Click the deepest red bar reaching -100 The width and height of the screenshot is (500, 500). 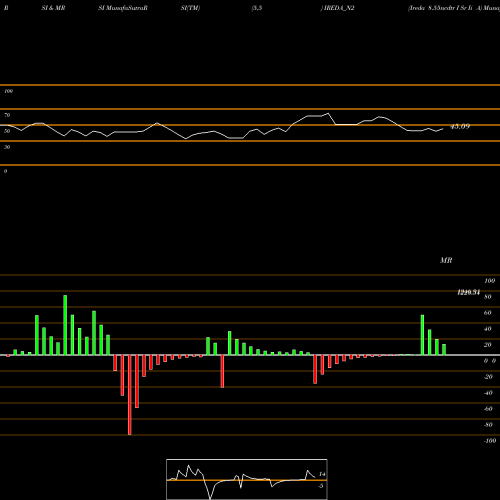[130, 395]
